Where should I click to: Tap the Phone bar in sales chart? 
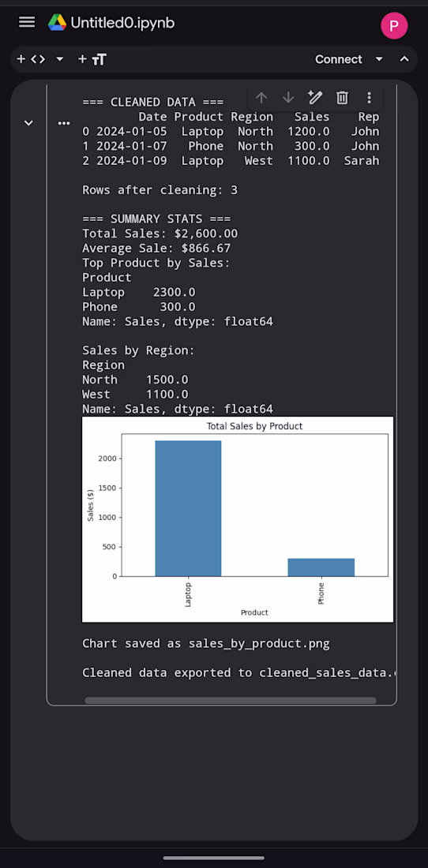tap(321, 567)
